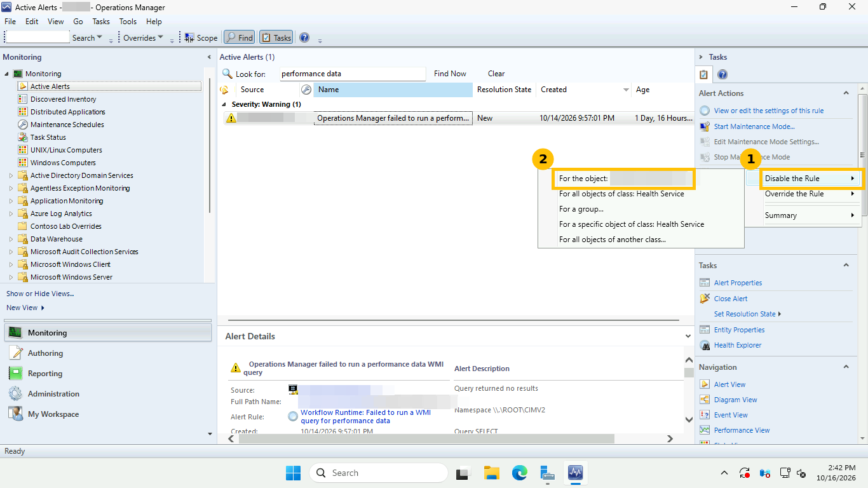This screenshot has width=868, height=488.
Task: Clear the alert search filter
Action: (496, 74)
